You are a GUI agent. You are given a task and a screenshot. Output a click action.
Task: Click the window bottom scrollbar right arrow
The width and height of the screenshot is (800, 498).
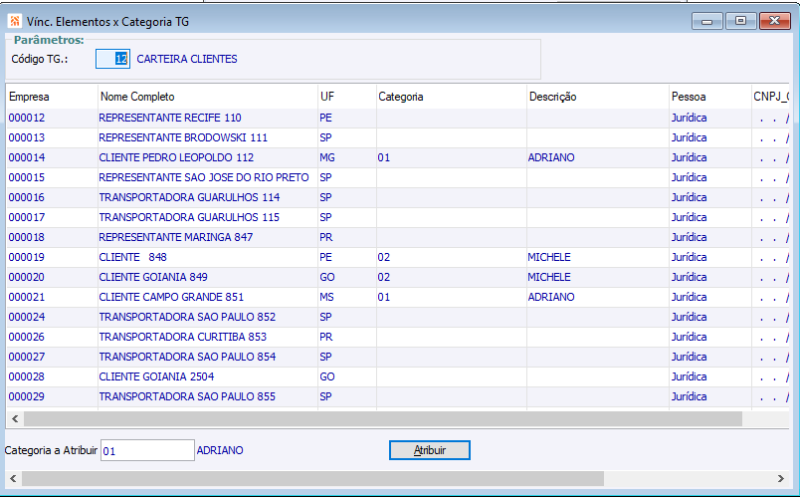tap(781, 479)
